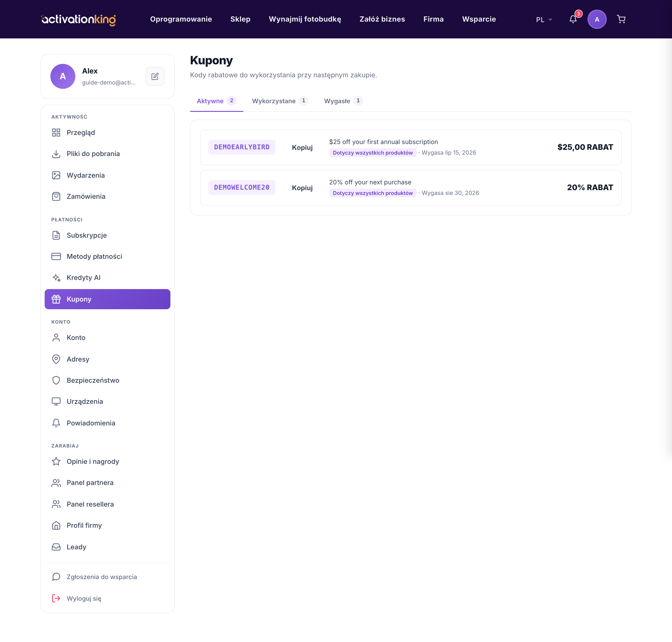Click the Powiadomienia bell icon in sidebar
This screenshot has width=672, height=642.
tap(56, 423)
